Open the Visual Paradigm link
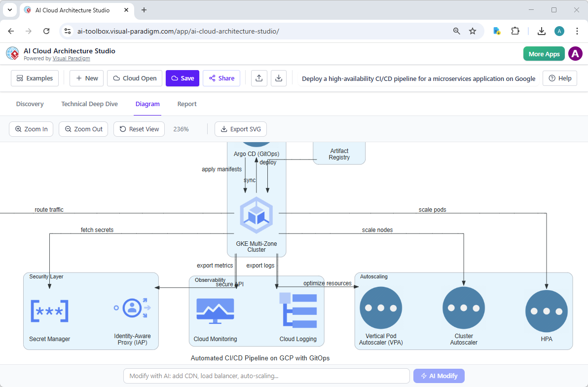The image size is (588, 387). [71, 58]
